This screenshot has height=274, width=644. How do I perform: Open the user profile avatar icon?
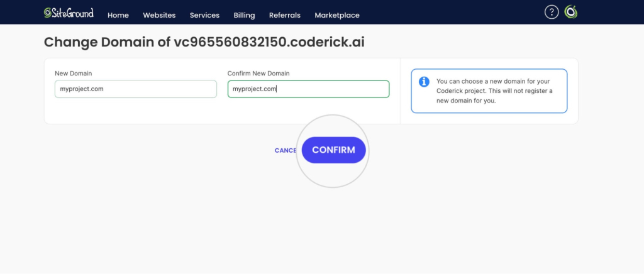[x=570, y=12]
